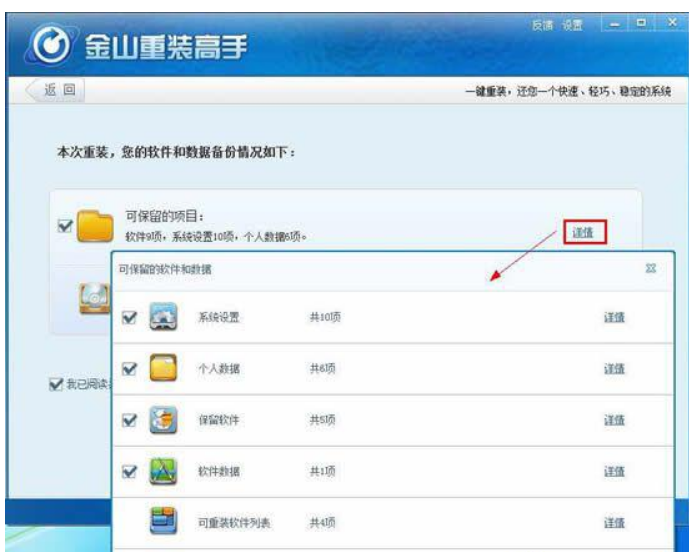This screenshot has height=552, width=689.
Task: Uncheck the 我已阅读 agreement checkbox
Action: click(57, 384)
